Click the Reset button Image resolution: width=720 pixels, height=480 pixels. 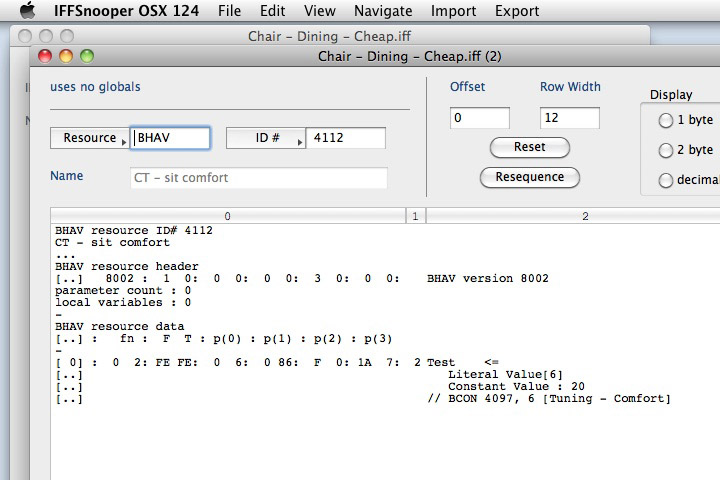pyautogui.click(x=530, y=147)
